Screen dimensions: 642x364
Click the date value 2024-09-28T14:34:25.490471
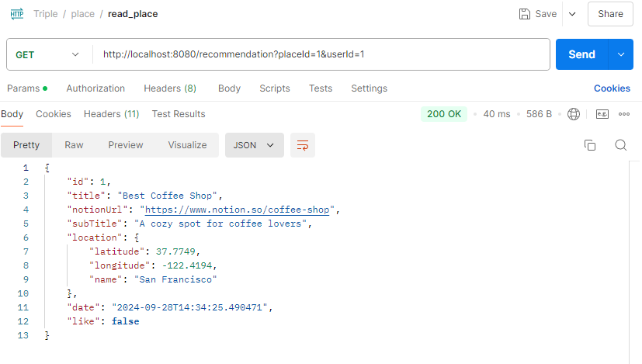click(189, 307)
